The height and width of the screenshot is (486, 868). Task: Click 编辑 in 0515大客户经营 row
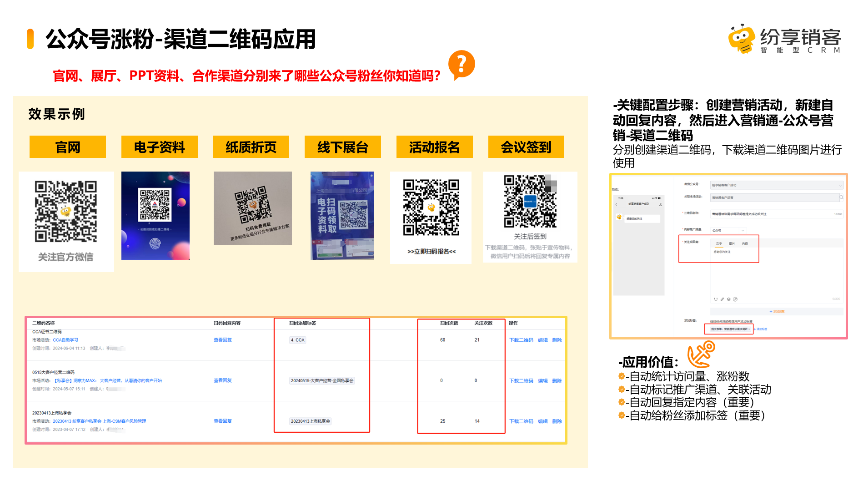pyautogui.click(x=543, y=381)
